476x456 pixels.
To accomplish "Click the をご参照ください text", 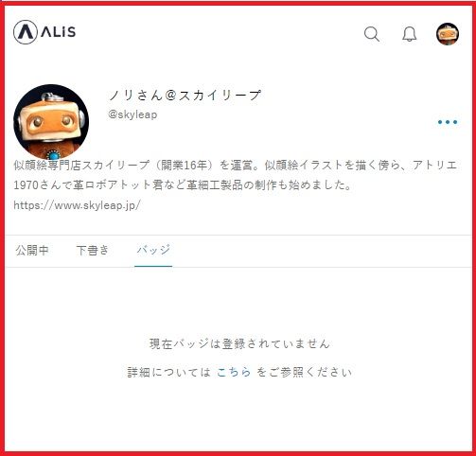I will click(304, 372).
